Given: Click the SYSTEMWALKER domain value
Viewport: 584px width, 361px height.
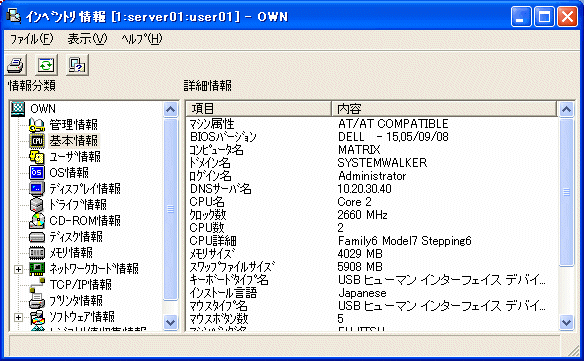Looking at the screenshot, I should tap(382, 163).
